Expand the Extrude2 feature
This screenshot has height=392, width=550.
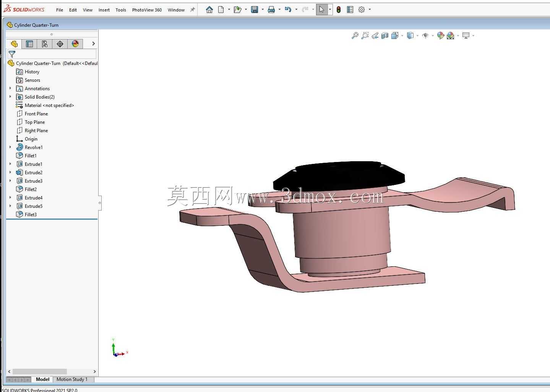click(10, 173)
